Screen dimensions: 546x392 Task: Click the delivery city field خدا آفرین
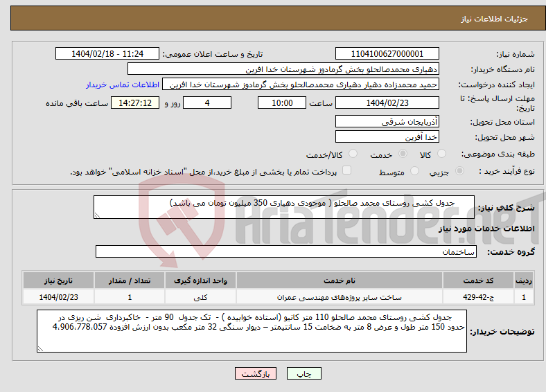coord(387,137)
